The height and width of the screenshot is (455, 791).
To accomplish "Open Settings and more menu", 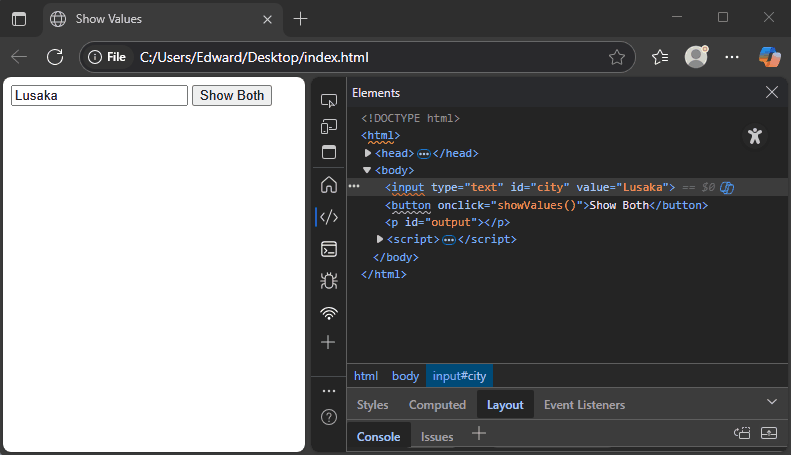I will pyautogui.click(x=731, y=57).
